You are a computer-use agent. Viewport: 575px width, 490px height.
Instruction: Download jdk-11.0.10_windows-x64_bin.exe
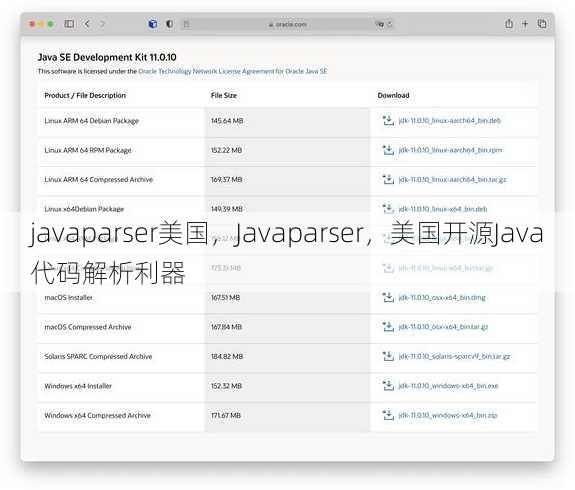(x=448, y=386)
